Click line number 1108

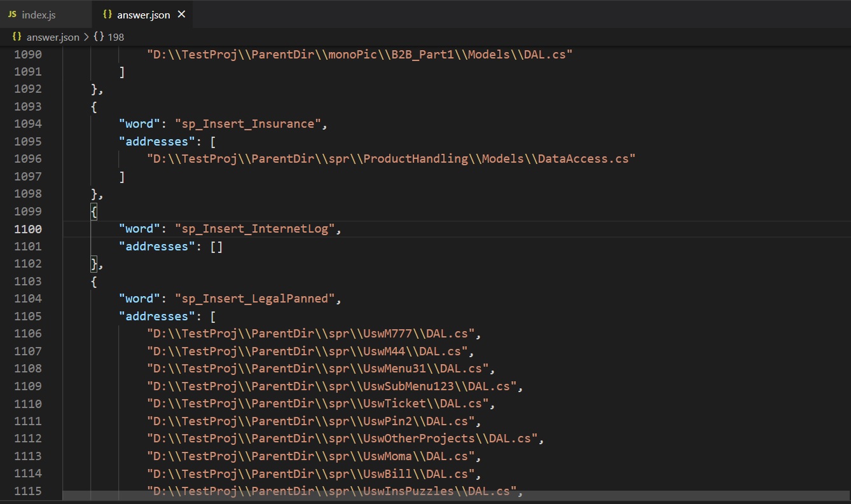click(x=28, y=368)
